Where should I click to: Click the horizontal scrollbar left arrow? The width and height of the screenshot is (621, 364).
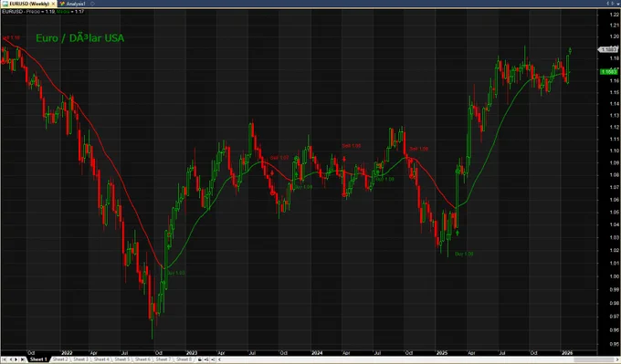point(219,359)
